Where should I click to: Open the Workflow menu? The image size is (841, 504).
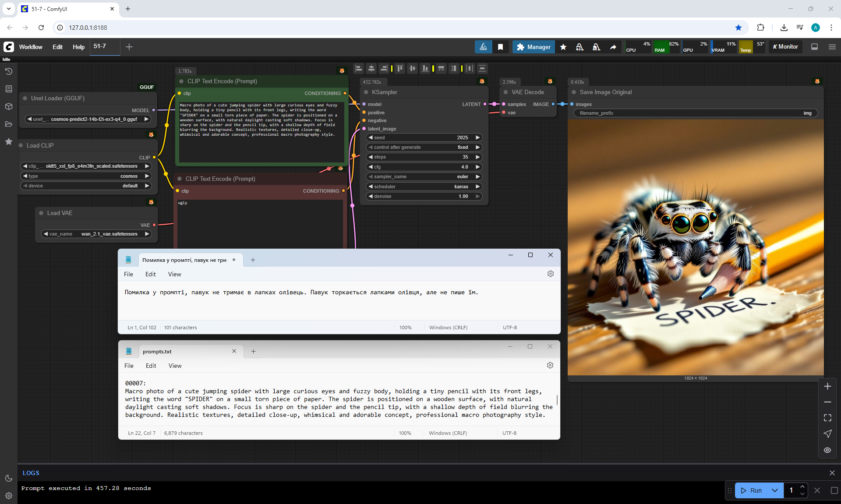click(31, 47)
